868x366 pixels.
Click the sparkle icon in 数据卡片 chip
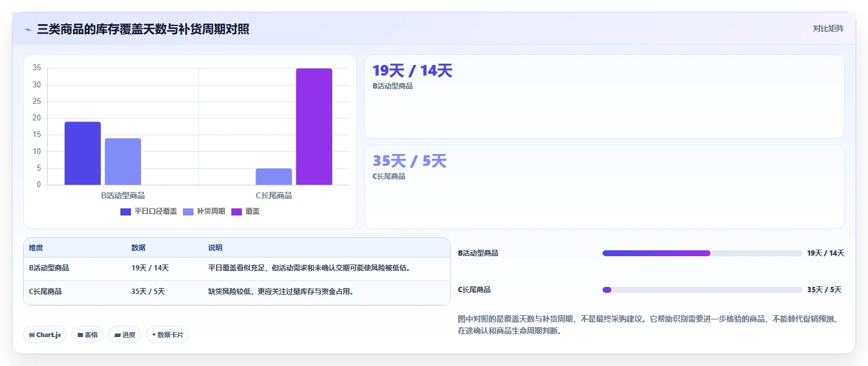(x=154, y=335)
